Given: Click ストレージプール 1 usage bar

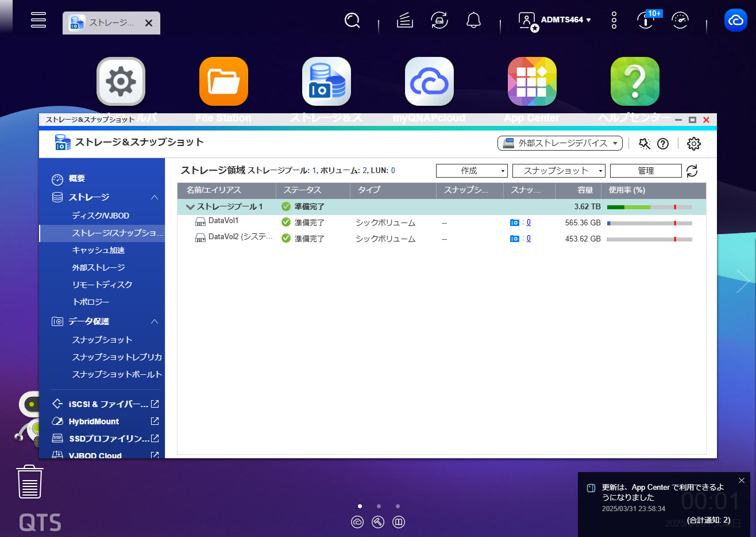Looking at the screenshot, I should click(650, 207).
